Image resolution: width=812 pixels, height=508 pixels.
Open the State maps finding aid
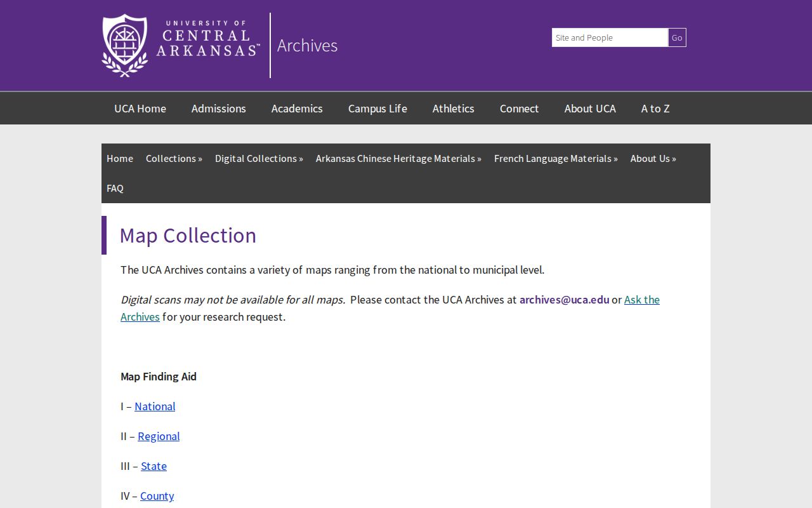(x=154, y=466)
